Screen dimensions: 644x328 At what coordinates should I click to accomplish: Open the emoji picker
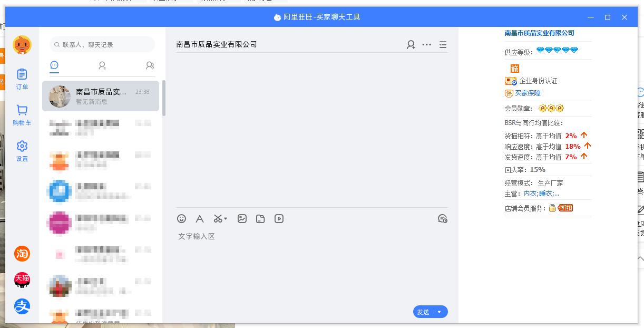pyautogui.click(x=181, y=218)
